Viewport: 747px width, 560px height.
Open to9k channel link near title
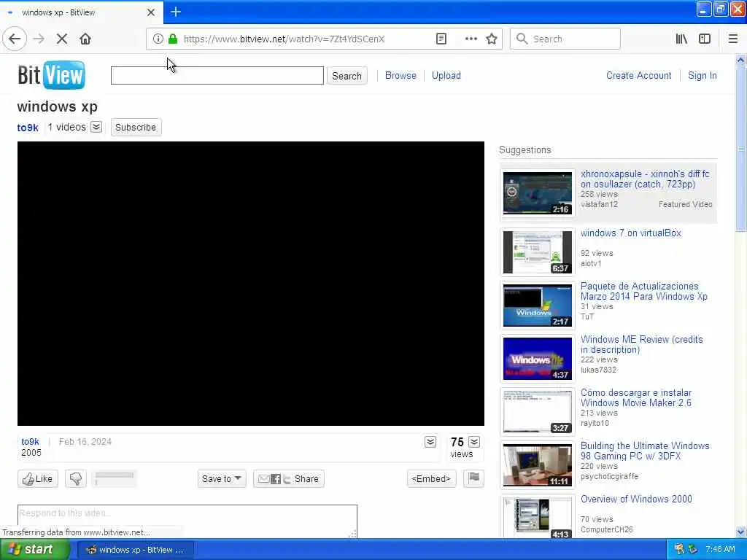tap(28, 128)
